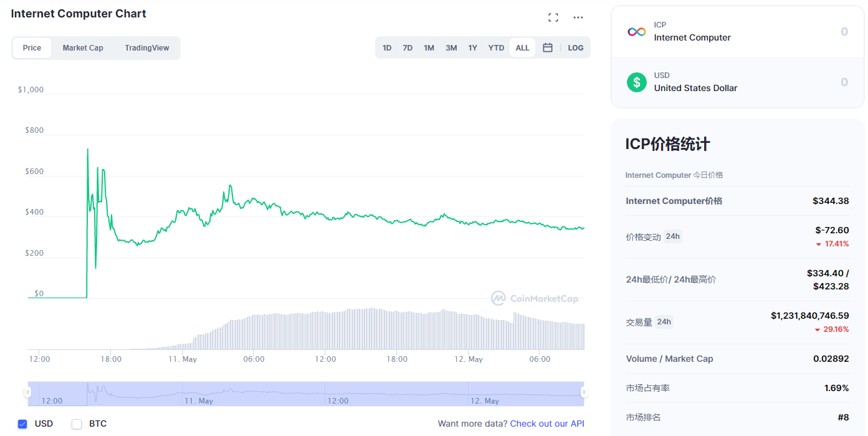This screenshot has height=436, width=868.
Task: Open the calendar date range picker
Action: [548, 47]
